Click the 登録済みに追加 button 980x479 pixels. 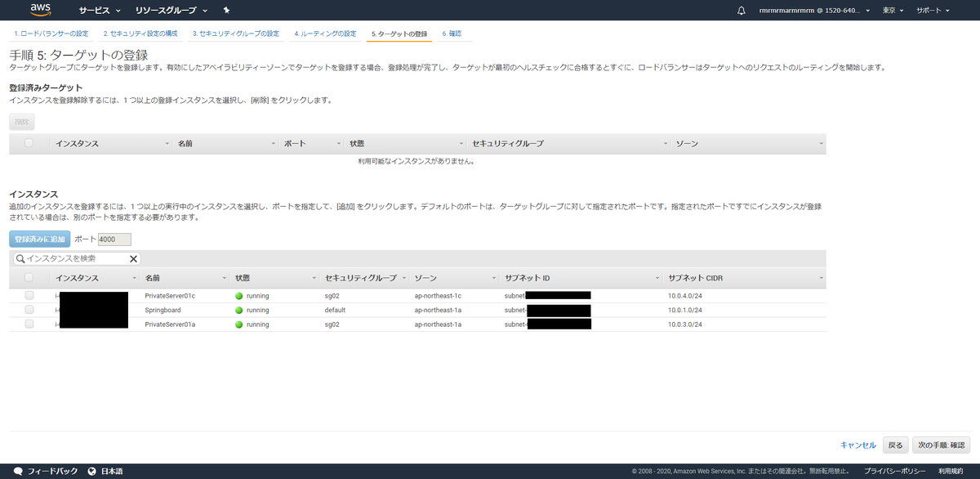coord(39,239)
